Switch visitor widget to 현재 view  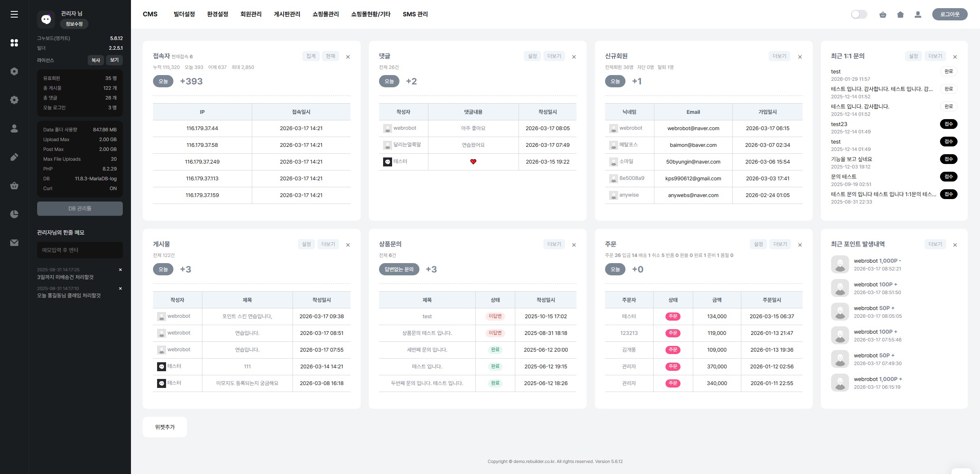(330, 56)
